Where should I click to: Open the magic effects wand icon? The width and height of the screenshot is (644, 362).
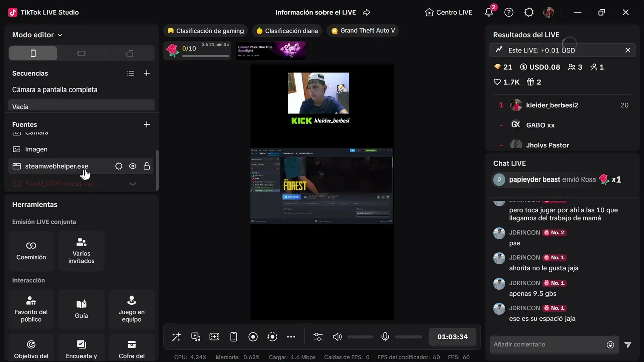click(176, 337)
